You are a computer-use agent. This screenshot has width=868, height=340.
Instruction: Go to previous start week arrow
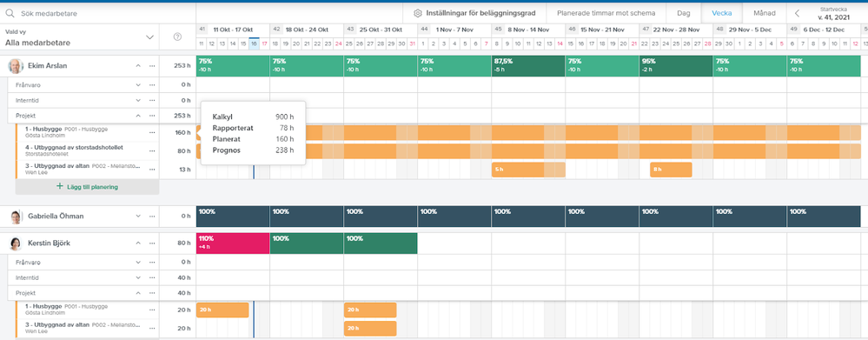click(797, 13)
